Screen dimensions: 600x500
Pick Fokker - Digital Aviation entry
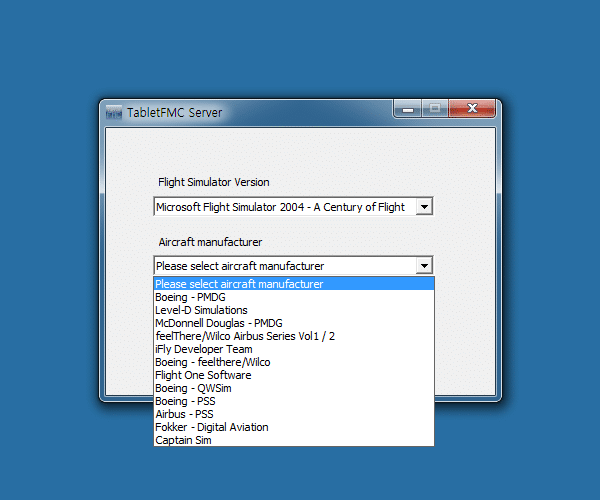coord(211,427)
